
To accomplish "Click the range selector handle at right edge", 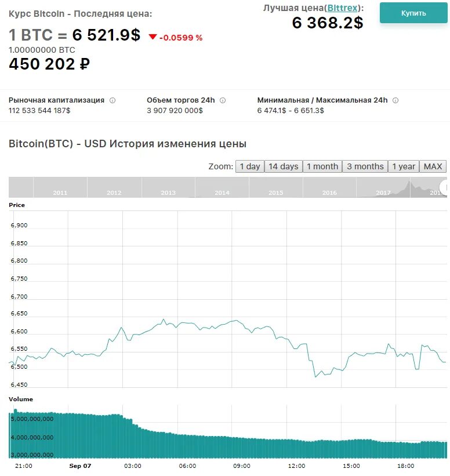I will click(445, 187).
